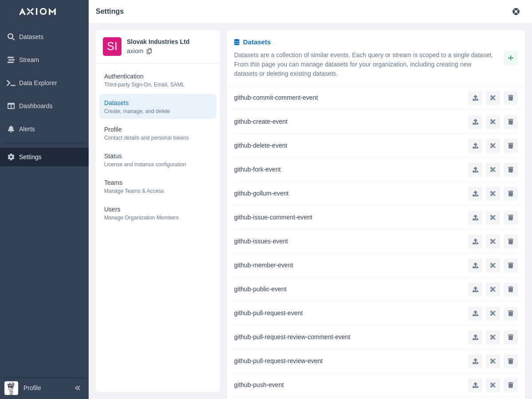
Task: Navigate to Data Explorer
Action: pos(38,83)
